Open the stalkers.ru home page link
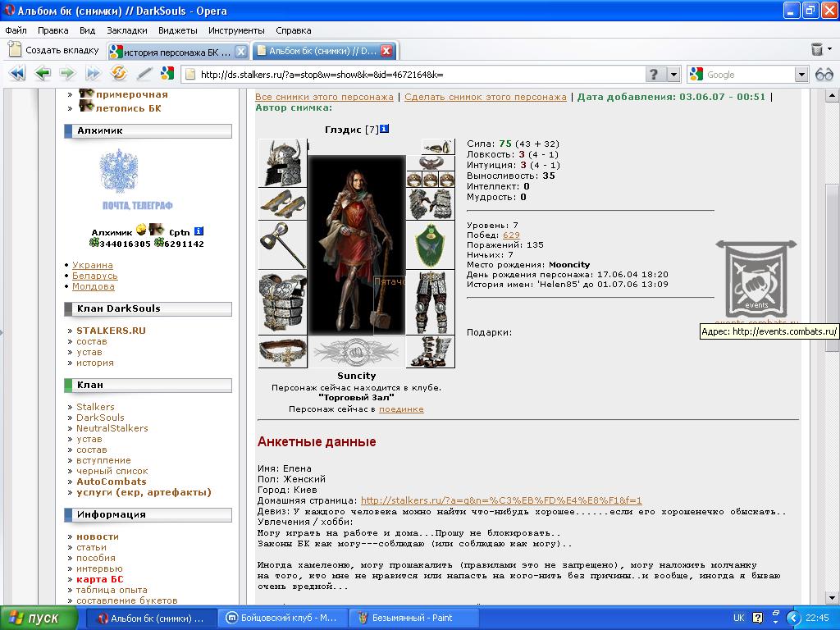This screenshot has height=630, width=840. (x=501, y=500)
